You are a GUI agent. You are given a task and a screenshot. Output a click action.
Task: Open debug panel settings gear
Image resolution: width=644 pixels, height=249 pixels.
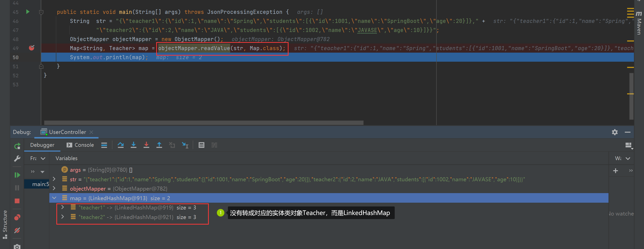coord(615,132)
